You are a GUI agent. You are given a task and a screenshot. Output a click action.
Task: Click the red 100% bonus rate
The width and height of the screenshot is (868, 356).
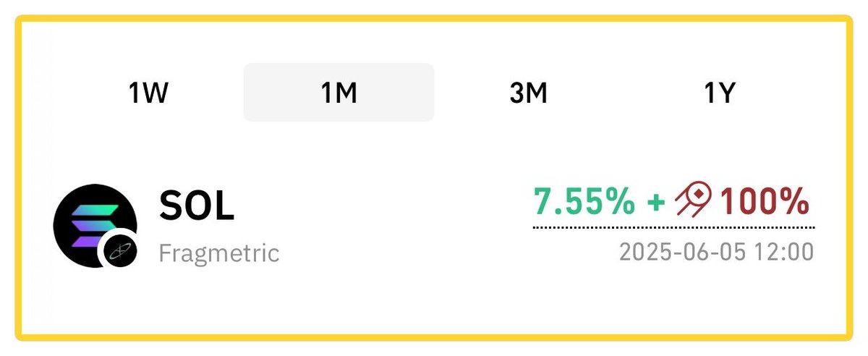(x=765, y=201)
